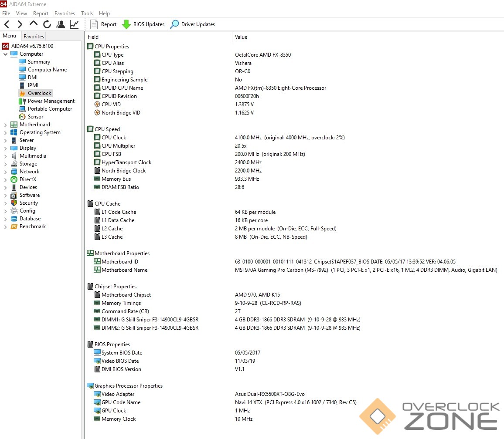Select the Summary tree item
The height and width of the screenshot is (439, 504).
[35, 62]
